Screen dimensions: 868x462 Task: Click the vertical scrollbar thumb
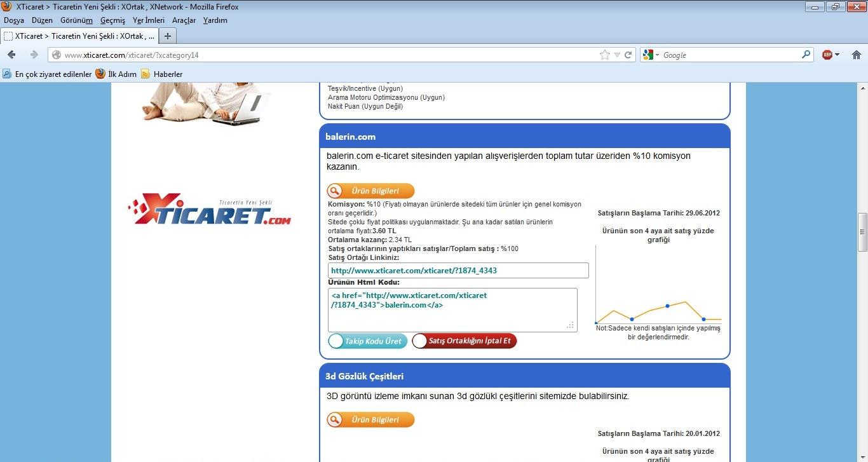[x=862, y=232]
